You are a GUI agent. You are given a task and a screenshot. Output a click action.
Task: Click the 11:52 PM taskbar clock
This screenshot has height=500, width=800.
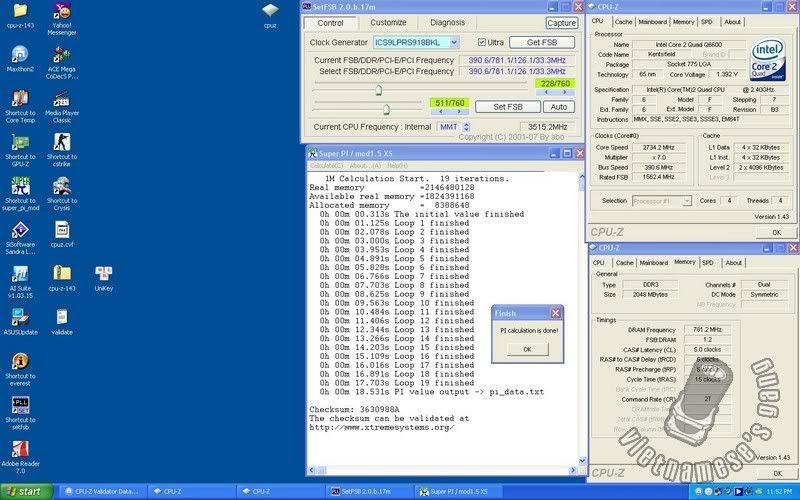[x=779, y=492]
